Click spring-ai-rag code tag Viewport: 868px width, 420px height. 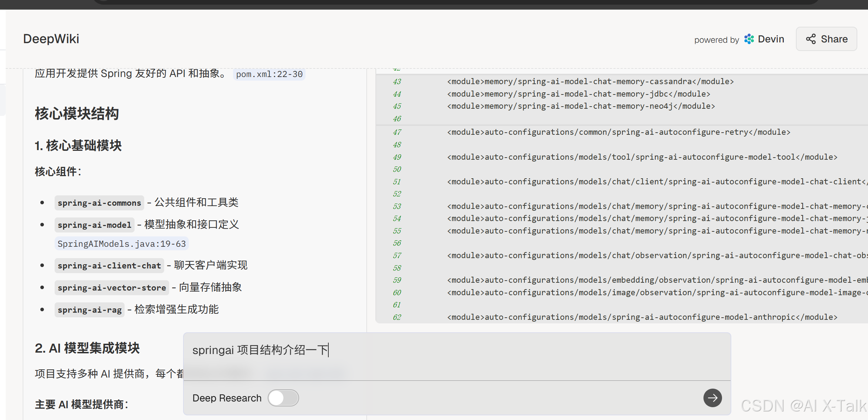pos(90,310)
